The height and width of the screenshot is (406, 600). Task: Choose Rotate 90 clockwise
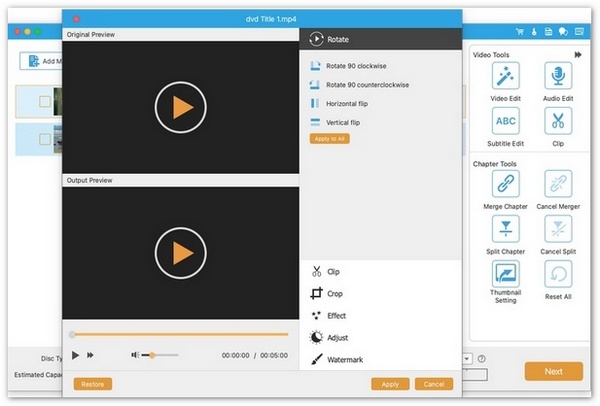click(x=347, y=66)
